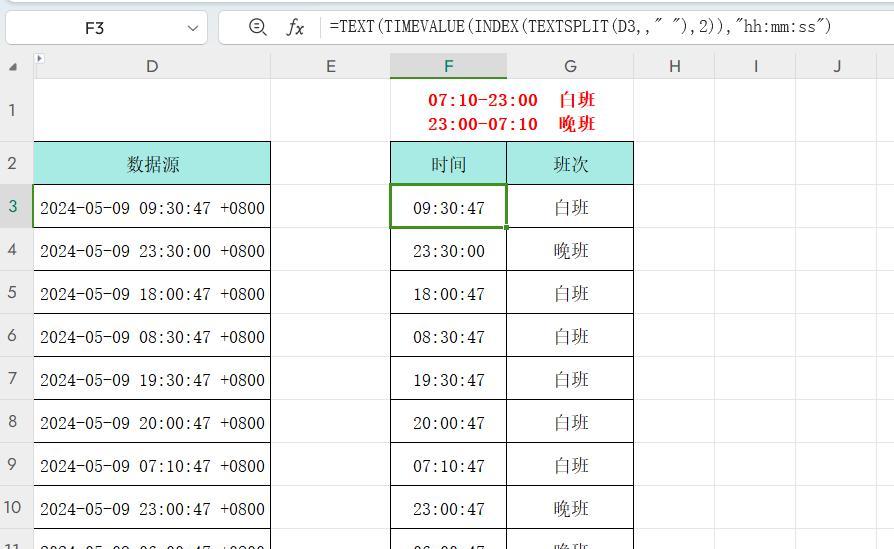Select column F header
894x549 pixels.
tap(449, 66)
